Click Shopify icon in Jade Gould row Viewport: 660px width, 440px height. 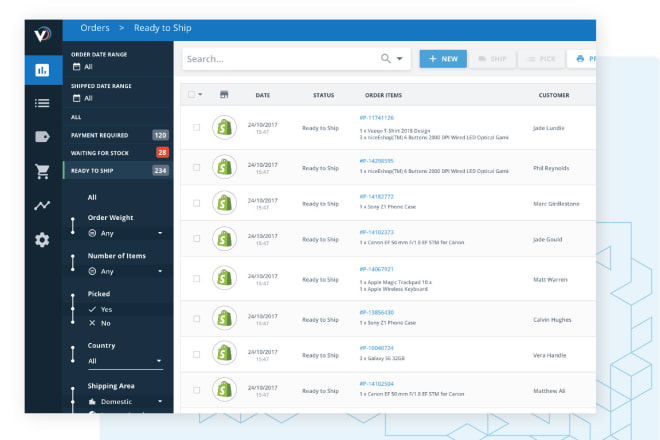(224, 238)
